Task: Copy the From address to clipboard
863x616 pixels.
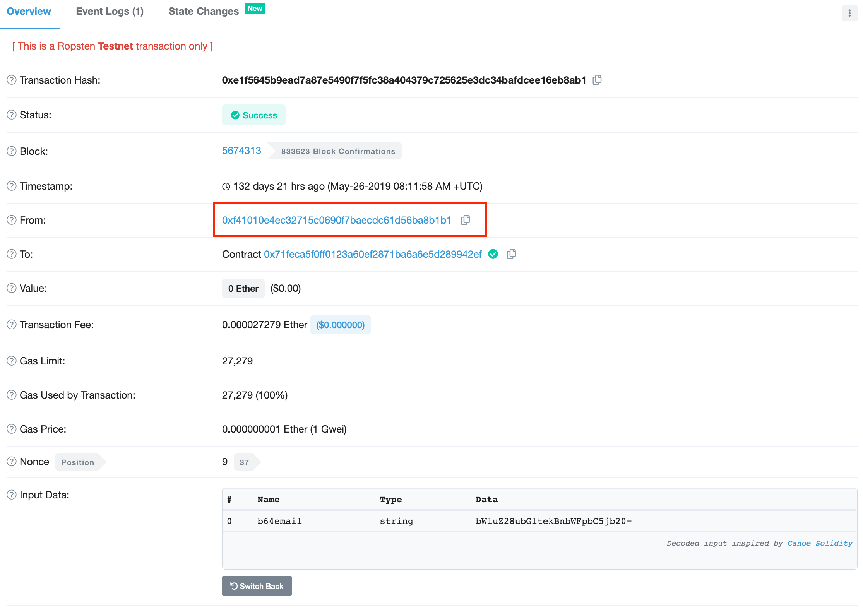Action: pyautogui.click(x=466, y=220)
